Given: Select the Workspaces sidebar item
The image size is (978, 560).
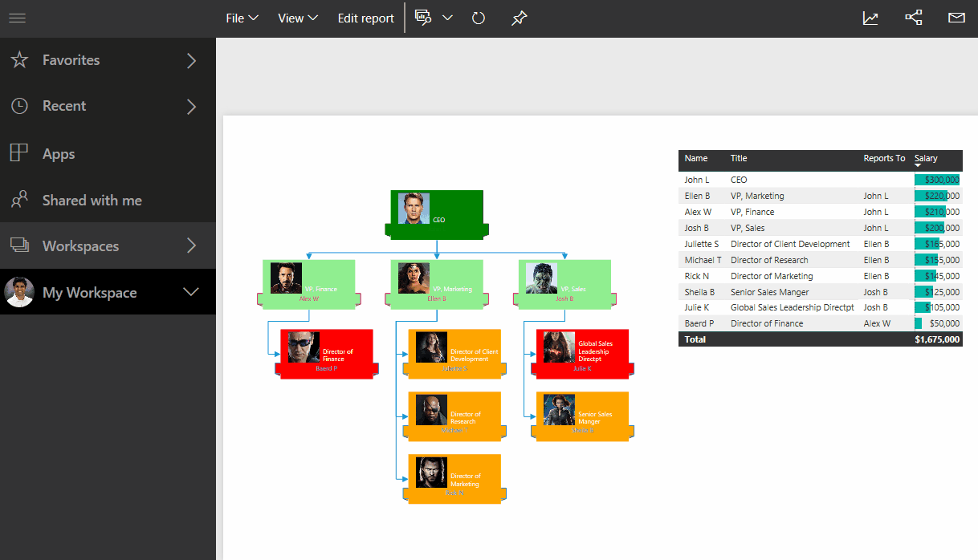Looking at the screenshot, I should pyautogui.click(x=108, y=246).
